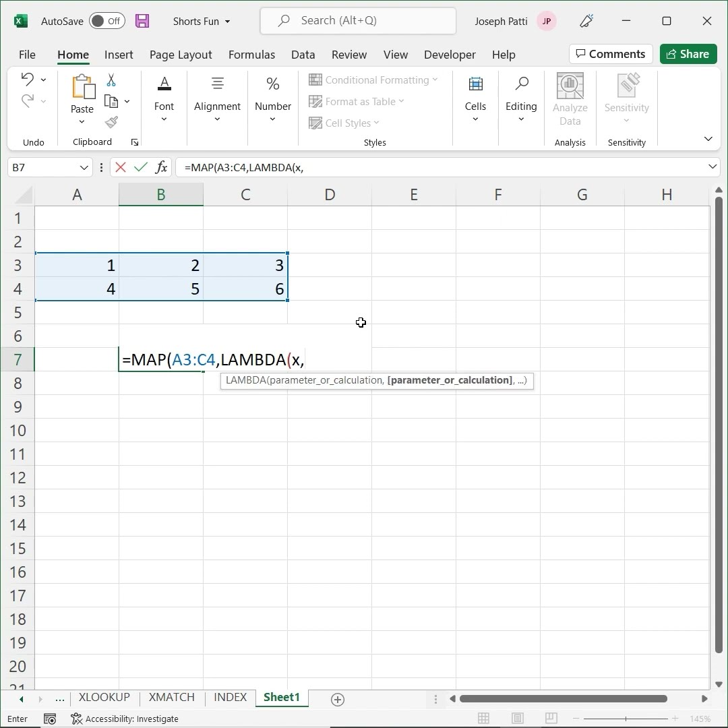Open Ribbon Display Options chevron

(x=708, y=139)
